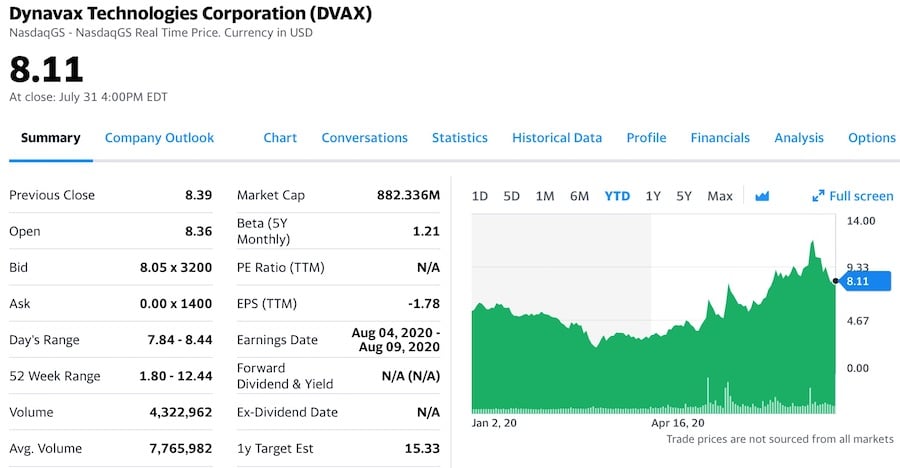The height and width of the screenshot is (468, 900).
Task: Open the Chart tab
Action: [280, 138]
